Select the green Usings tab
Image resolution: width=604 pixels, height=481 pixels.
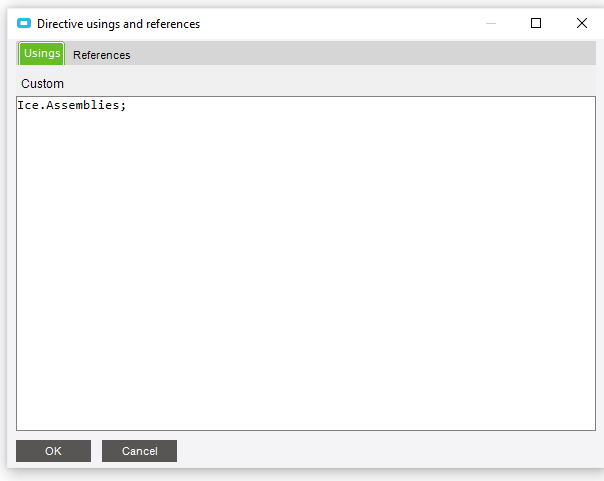coord(42,54)
